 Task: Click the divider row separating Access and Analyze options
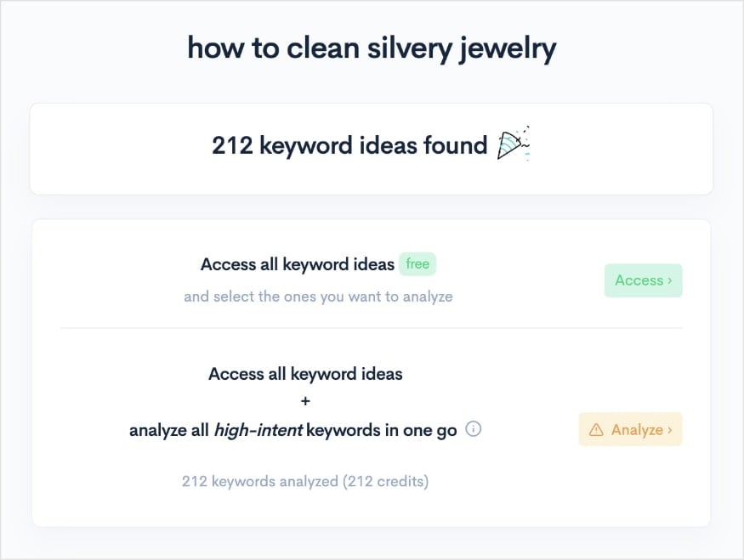372,326
